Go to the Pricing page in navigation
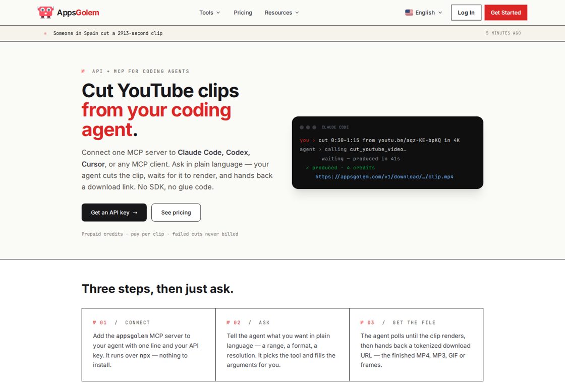 coord(243,13)
